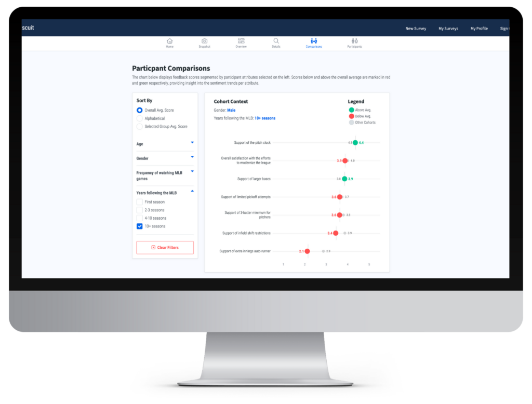Click the green dot for pitch clock
The height and width of the screenshot is (404, 532).
[x=355, y=142]
